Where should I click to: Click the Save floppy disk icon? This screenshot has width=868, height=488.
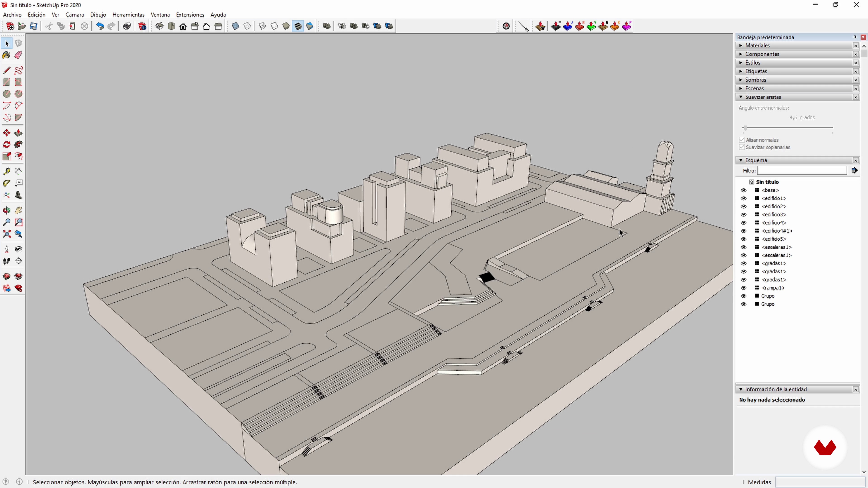pos(33,26)
